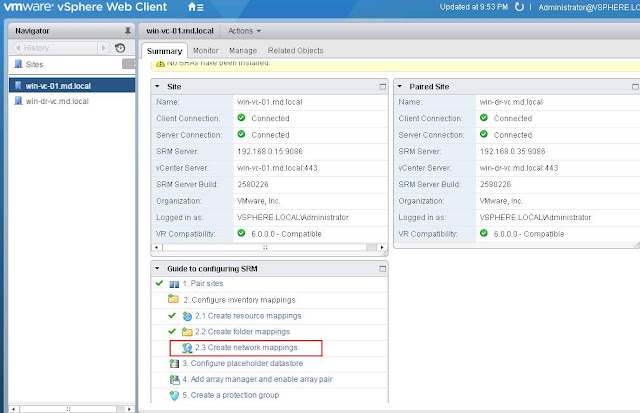Click the SRA warning triangle icon
This screenshot has width=640, height=413.
(x=160, y=63)
